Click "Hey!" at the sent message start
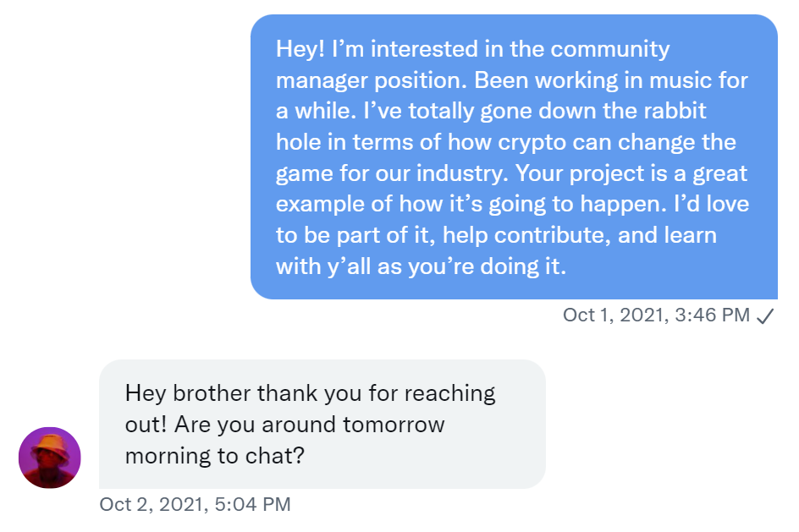This screenshot has height=532, width=799. 300,49
